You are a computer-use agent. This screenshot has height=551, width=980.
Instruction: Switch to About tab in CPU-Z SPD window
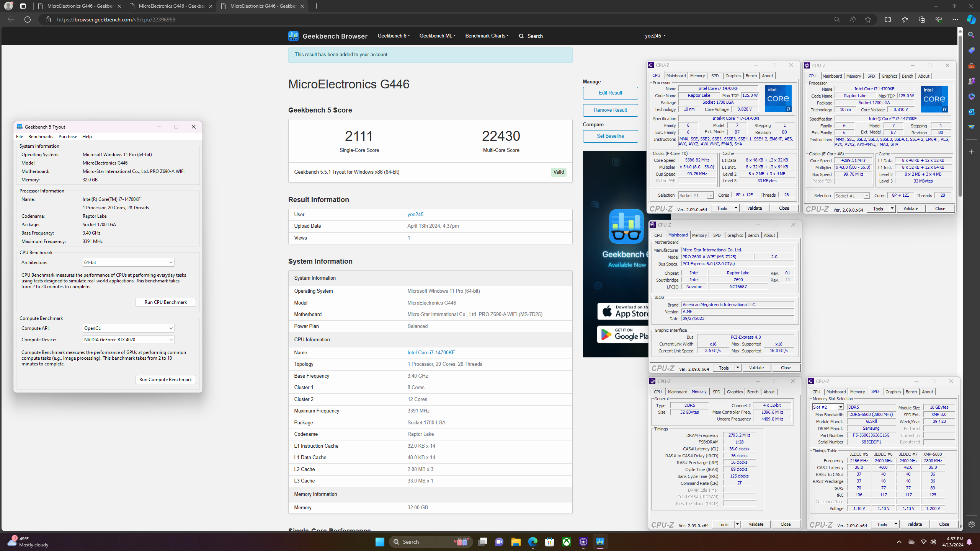[927, 392]
